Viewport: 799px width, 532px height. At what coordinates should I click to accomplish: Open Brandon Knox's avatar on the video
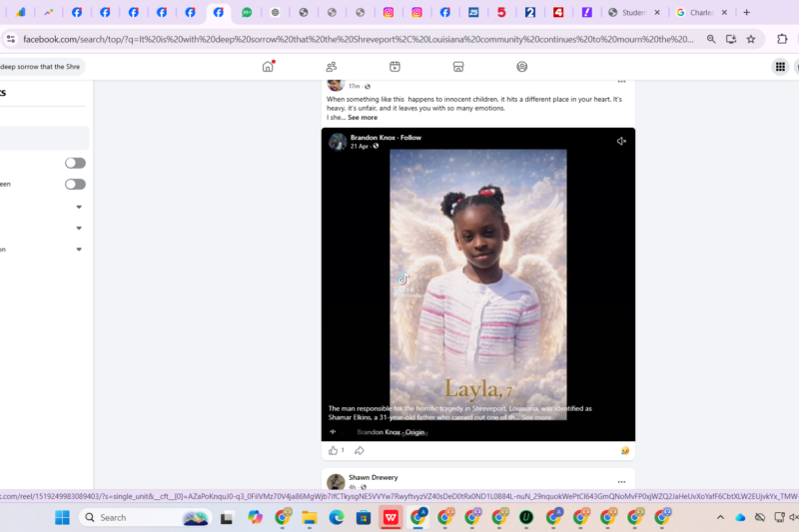[x=338, y=142]
